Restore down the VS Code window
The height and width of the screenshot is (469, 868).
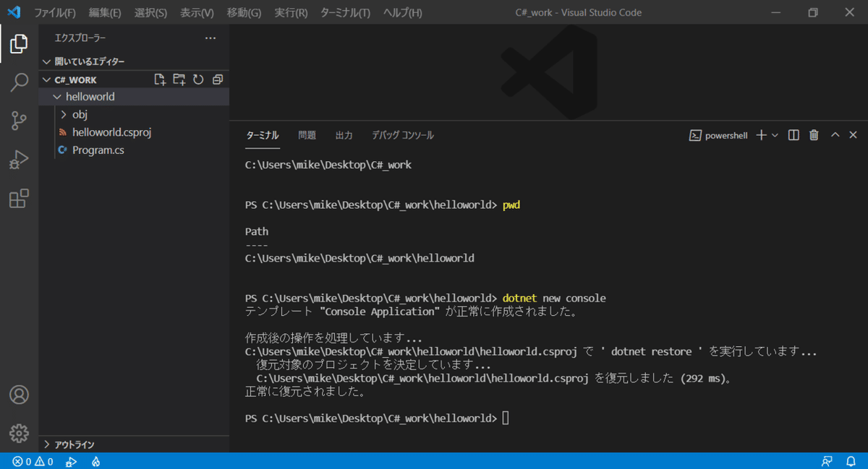coord(813,12)
